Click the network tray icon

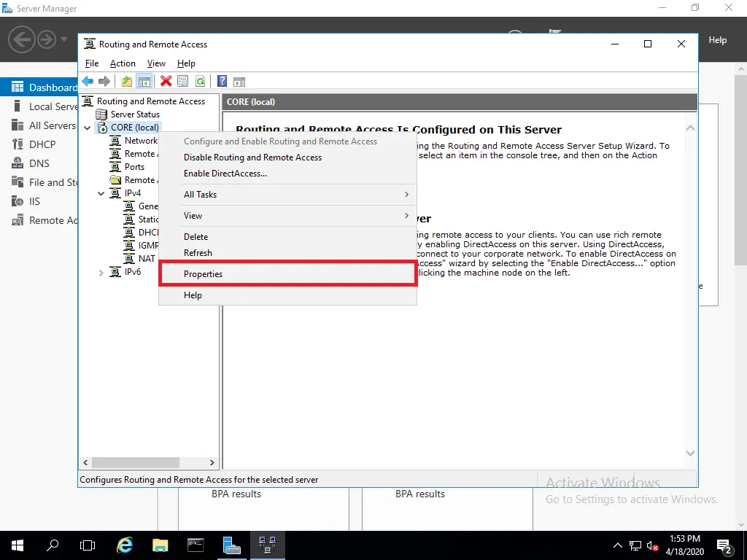coord(635,545)
